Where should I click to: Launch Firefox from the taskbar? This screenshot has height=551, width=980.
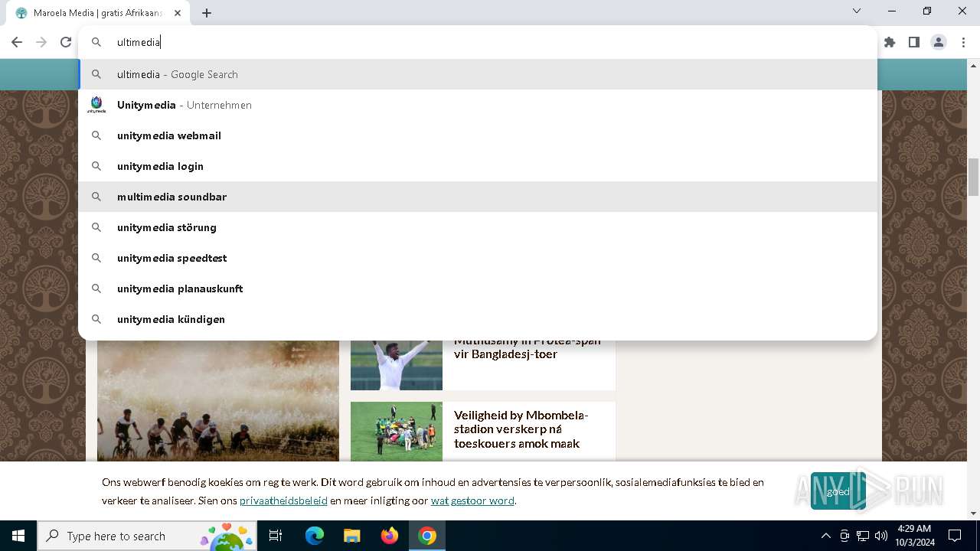(x=390, y=536)
